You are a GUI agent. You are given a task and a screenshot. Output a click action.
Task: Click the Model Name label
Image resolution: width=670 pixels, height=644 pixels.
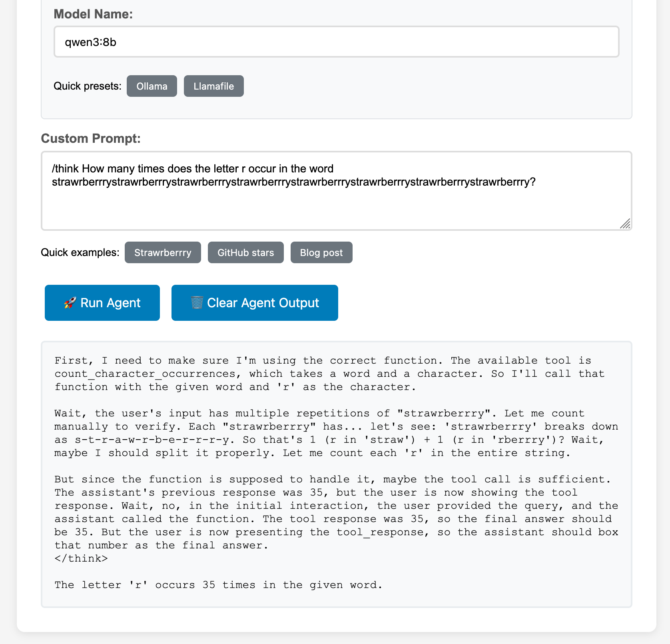point(93,14)
